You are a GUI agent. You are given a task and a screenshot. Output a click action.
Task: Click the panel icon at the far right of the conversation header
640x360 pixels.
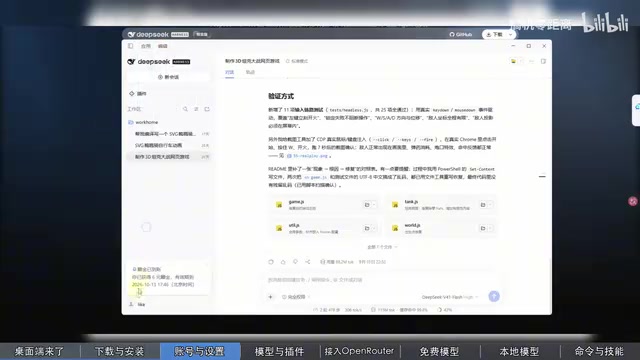pos(543,61)
